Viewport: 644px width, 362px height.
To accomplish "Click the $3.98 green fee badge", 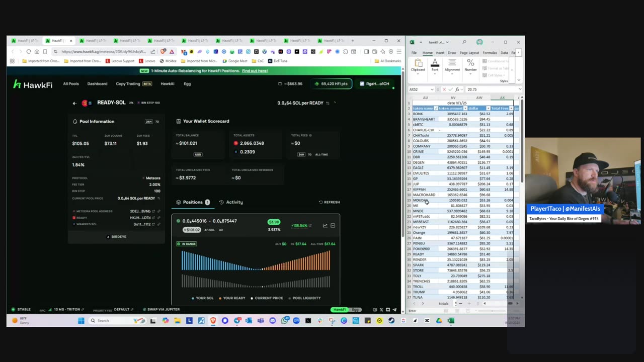I will tap(274, 222).
